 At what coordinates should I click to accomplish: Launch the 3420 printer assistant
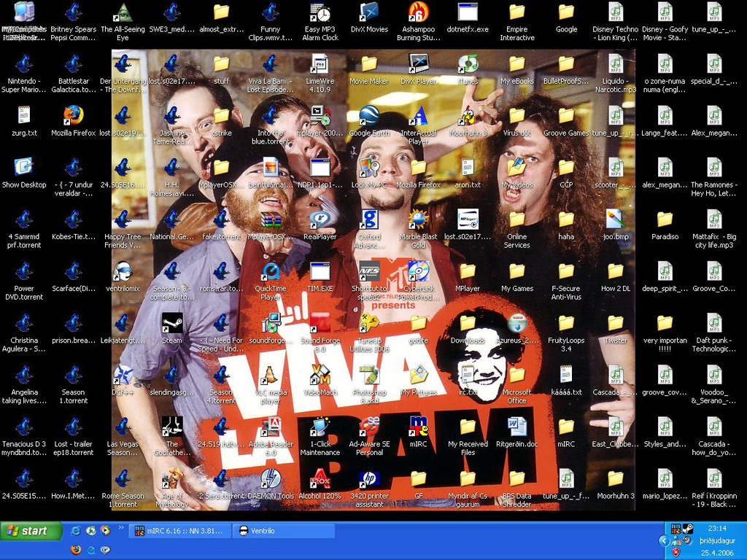tap(369, 489)
